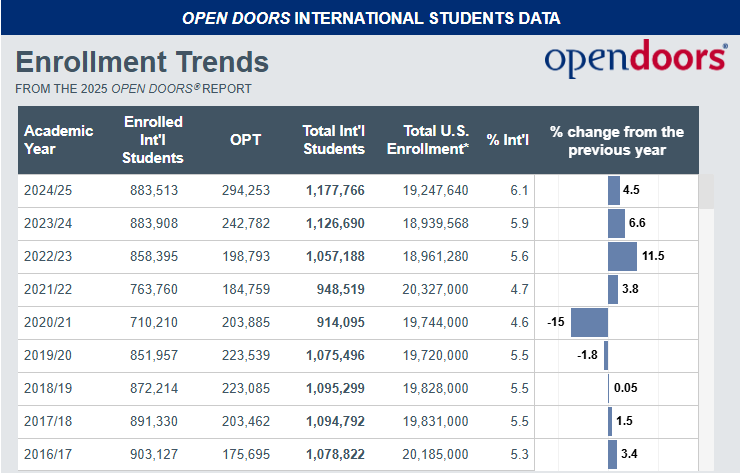Screen dimensions: 740x473
Task: Click the Open Doors International Students Data banner
Action: click(370, 18)
